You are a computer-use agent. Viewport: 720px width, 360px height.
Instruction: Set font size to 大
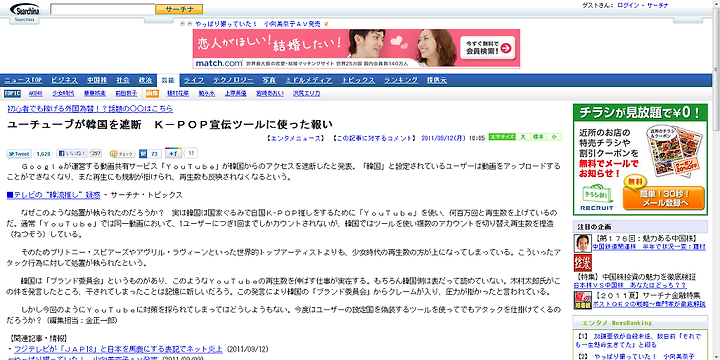coord(523,137)
